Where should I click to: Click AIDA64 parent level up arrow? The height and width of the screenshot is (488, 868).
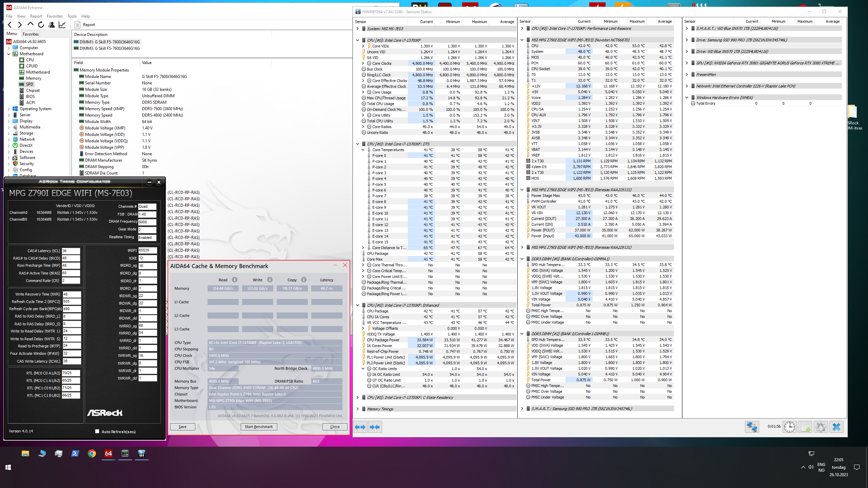click(30, 24)
